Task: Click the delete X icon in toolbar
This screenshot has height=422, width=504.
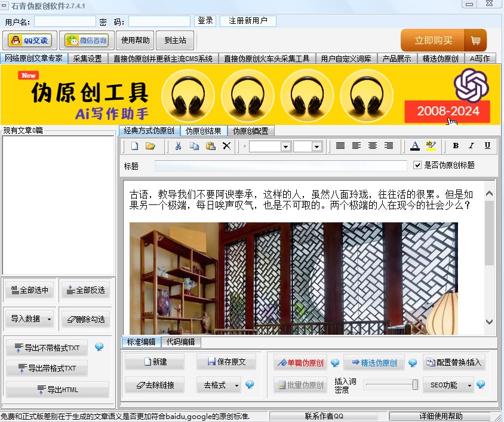Action: [226, 146]
